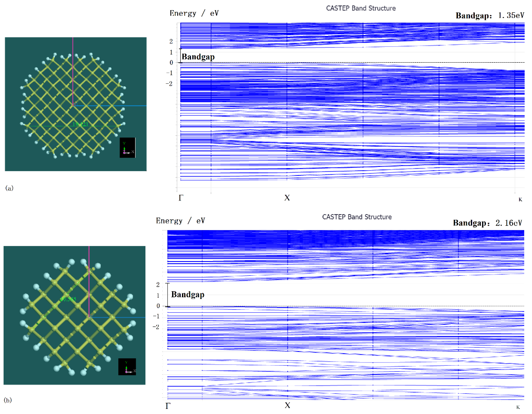Click the axis orientation icon in panel (b)
This screenshot has width=532, height=414.
127,367
